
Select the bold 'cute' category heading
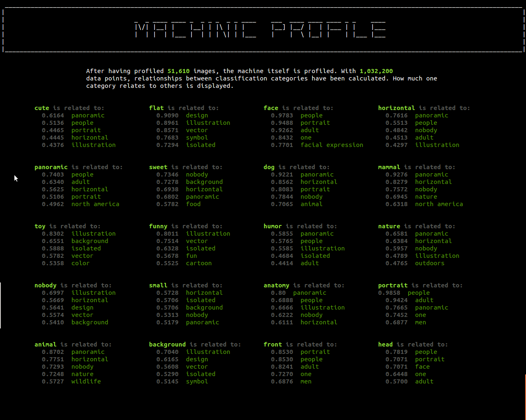(42, 108)
